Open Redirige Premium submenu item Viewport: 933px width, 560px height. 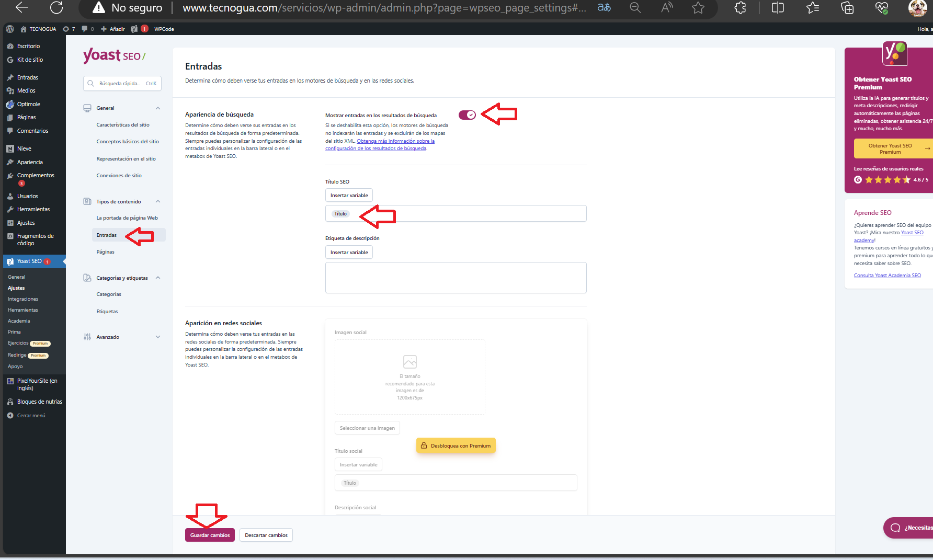[x=28, y=355]
